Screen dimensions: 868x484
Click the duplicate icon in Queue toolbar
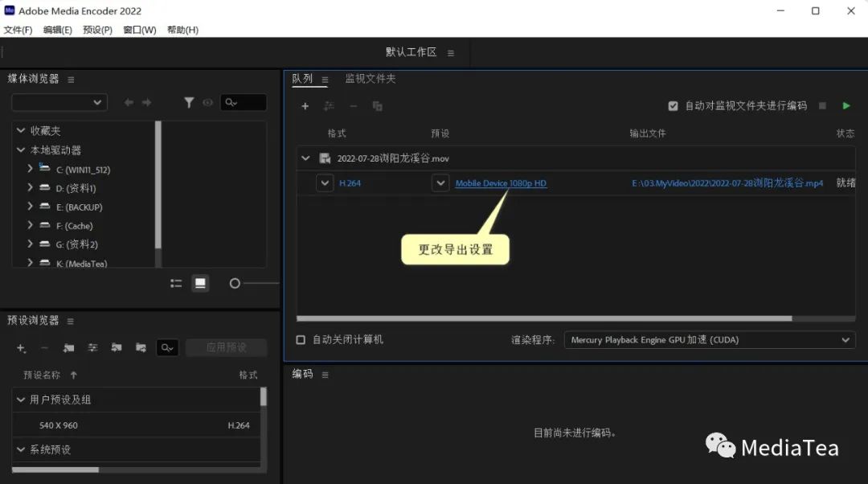(x=378, y=106)
